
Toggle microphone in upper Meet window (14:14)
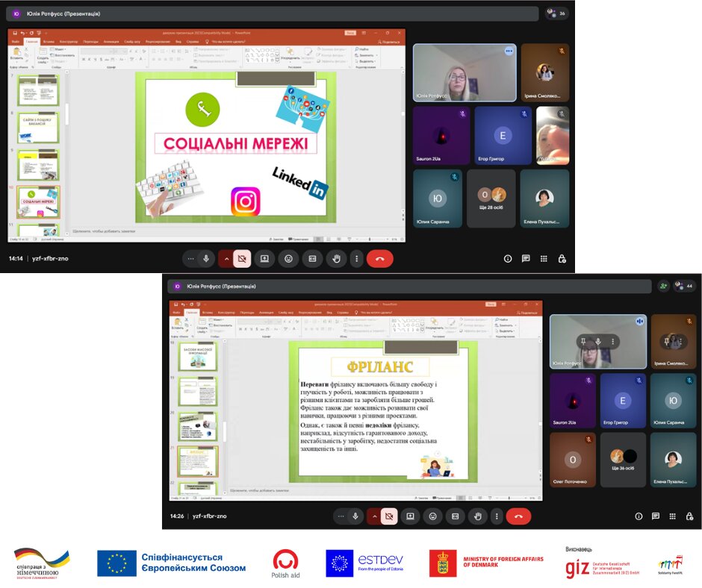coord(206,259)
